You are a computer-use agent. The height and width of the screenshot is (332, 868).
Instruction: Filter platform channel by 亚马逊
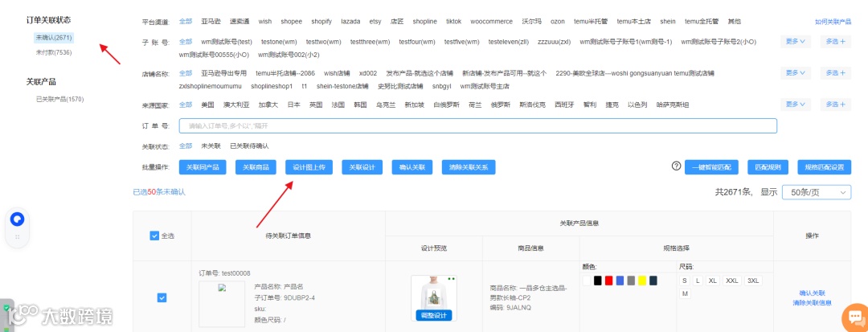[211, 22]
